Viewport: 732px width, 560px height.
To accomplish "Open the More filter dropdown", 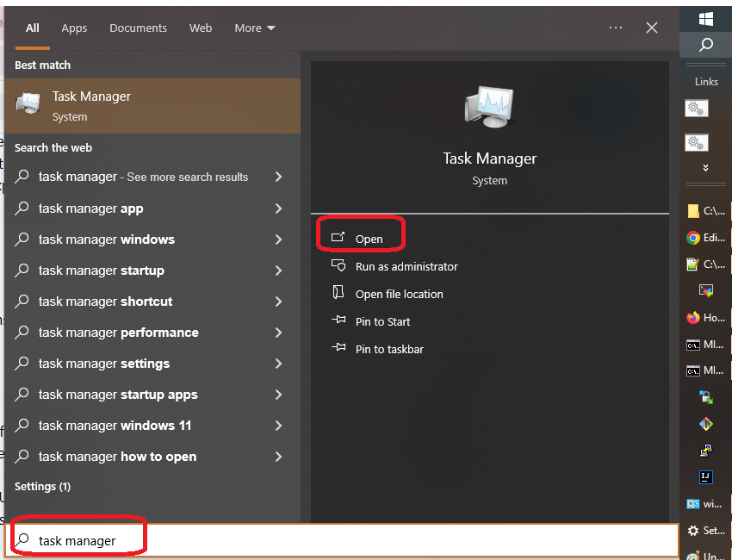I will point(254,28).
